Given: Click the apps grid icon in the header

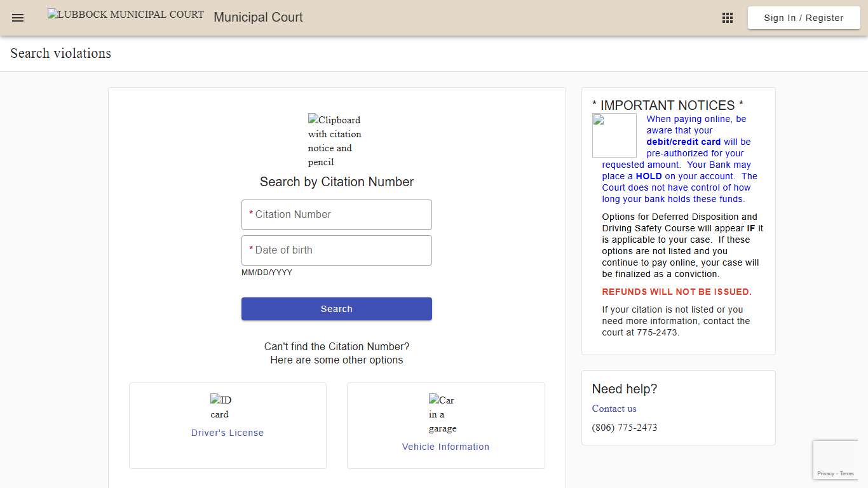Looking at the screenshot, I should [727, 17].
